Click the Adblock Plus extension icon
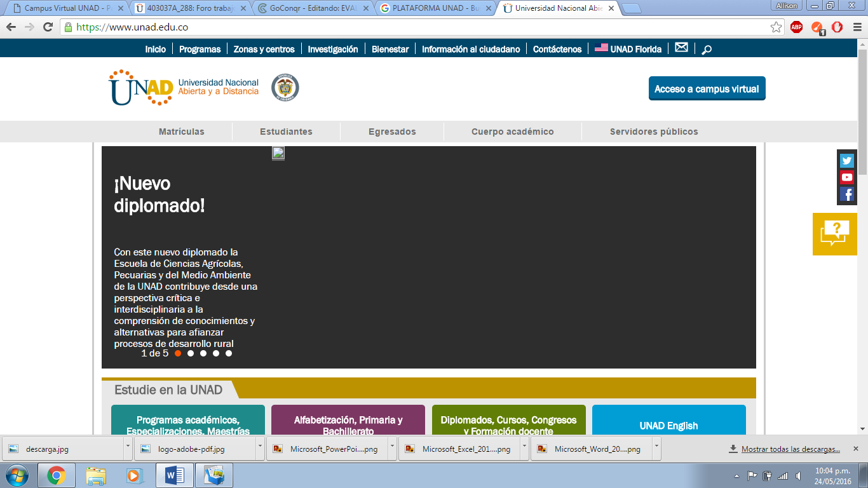 pos(796,27)
